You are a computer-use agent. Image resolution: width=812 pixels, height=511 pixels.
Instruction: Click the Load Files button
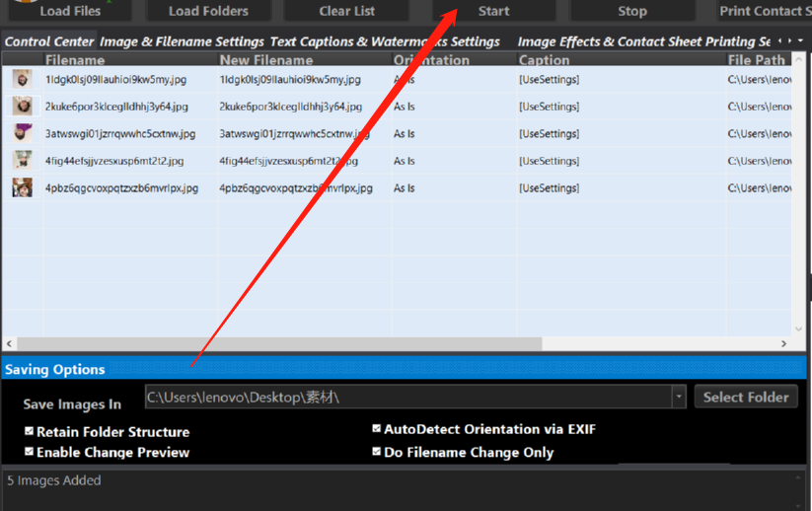70,10
